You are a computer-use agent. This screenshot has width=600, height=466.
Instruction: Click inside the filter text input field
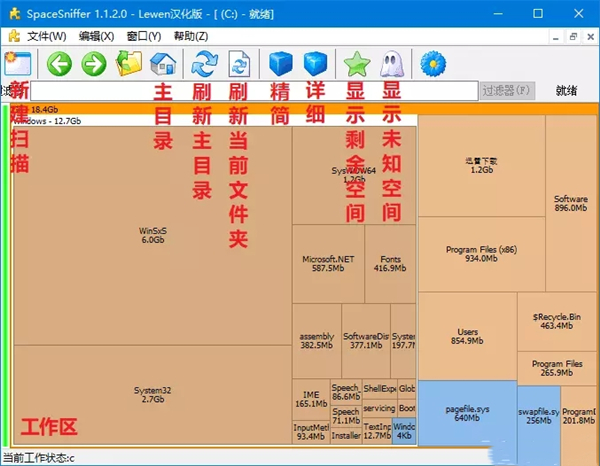pyautogui.click(x=250, y=91)
